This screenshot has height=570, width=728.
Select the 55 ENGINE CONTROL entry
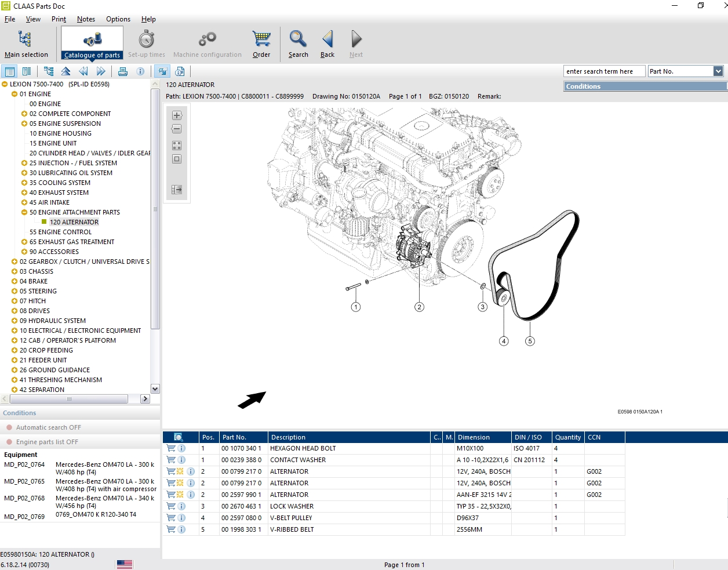point(60,232)
